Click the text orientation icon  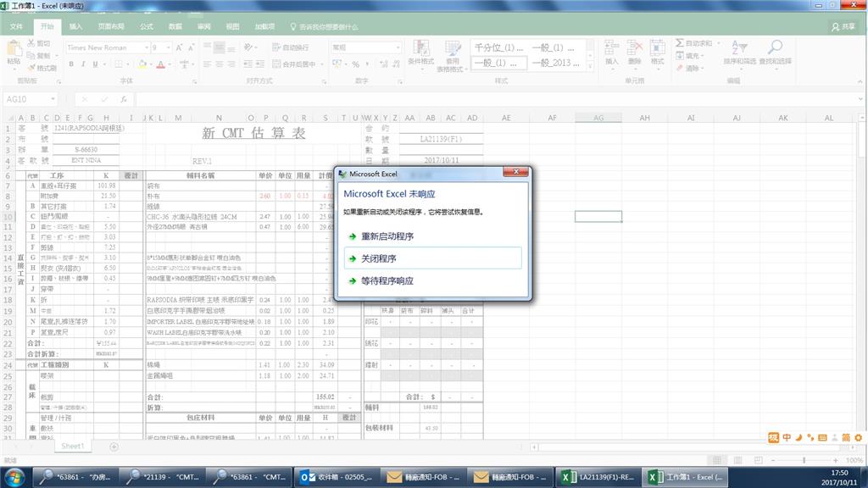[x=248, y=47]
